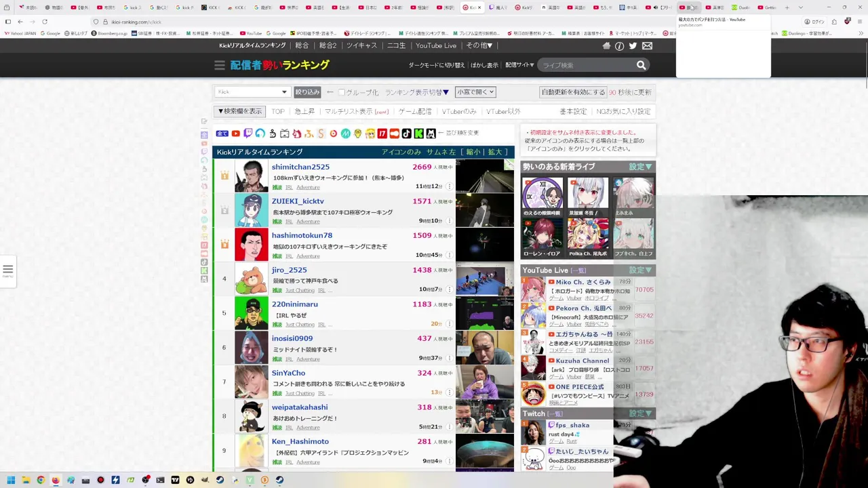Open ZUIEKI_kickv channel link

coord(298,201)
